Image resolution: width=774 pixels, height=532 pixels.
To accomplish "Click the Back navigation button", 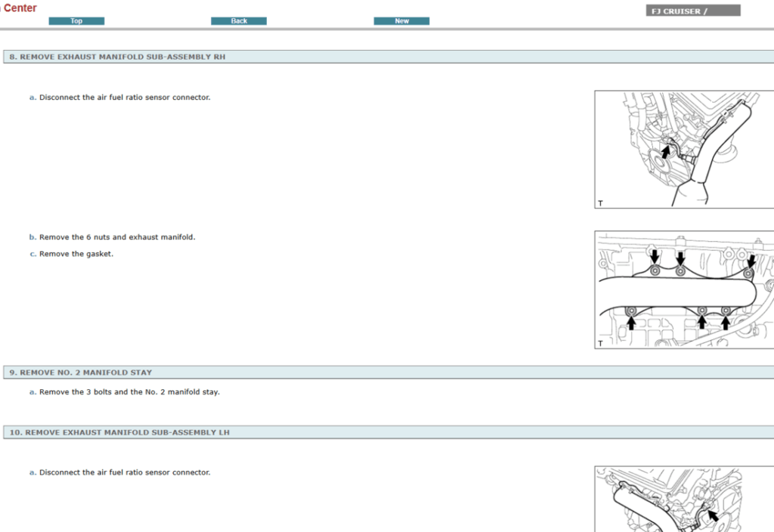I will click(x=239, y=20).
